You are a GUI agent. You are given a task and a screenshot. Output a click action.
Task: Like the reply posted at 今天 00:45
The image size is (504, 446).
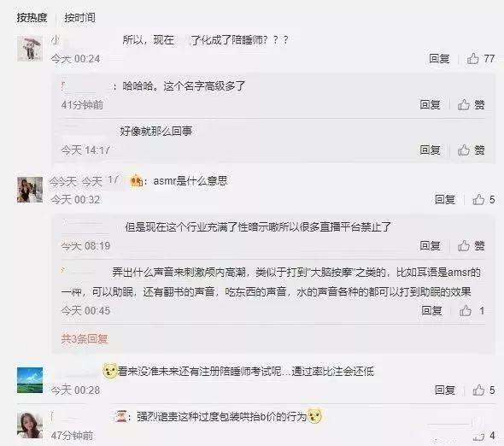472,311
